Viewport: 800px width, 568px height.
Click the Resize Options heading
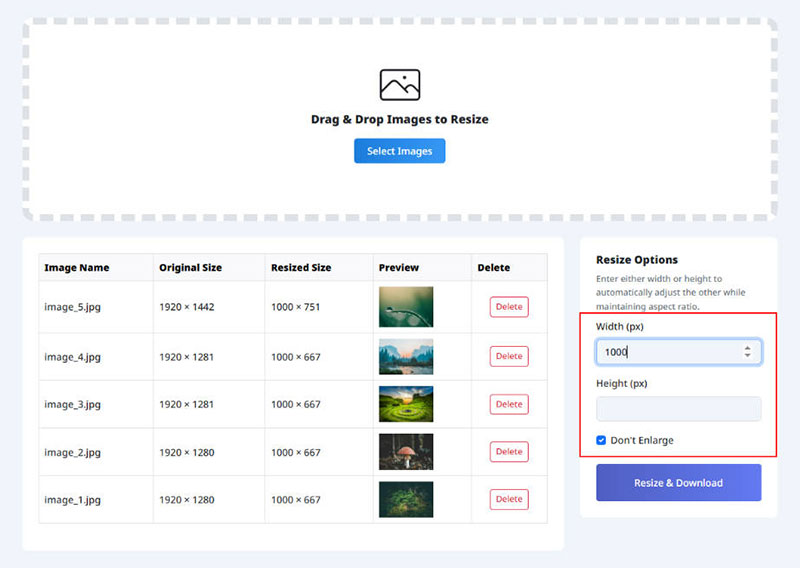tap(637, 260)
